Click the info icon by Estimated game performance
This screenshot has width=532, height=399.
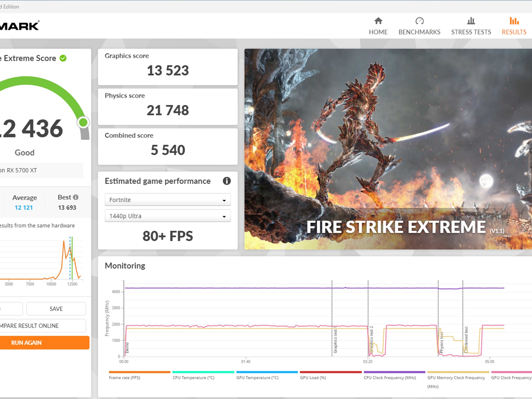(227, 181)
